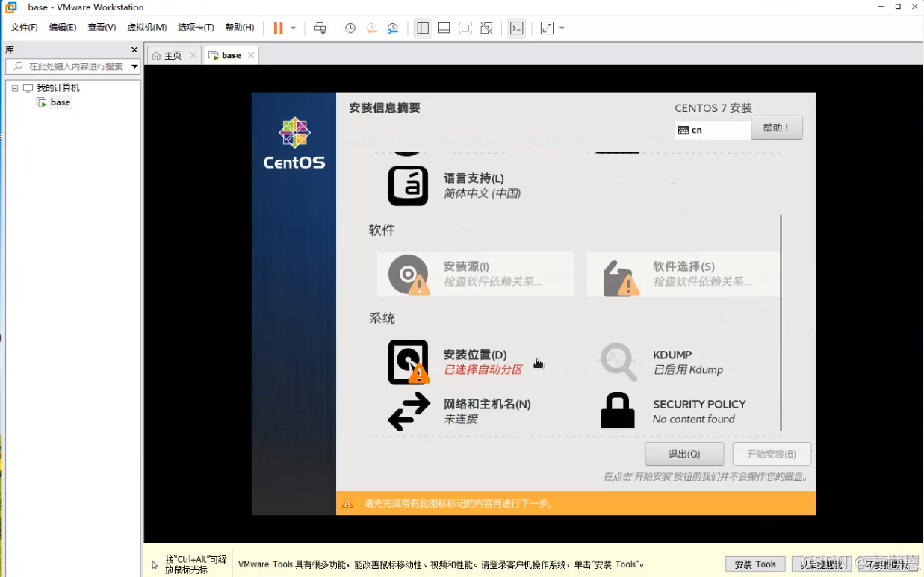Click the 不要提醒我 never remind button
The height and width of the screenshot is (577, 924).
click(887, 564)
